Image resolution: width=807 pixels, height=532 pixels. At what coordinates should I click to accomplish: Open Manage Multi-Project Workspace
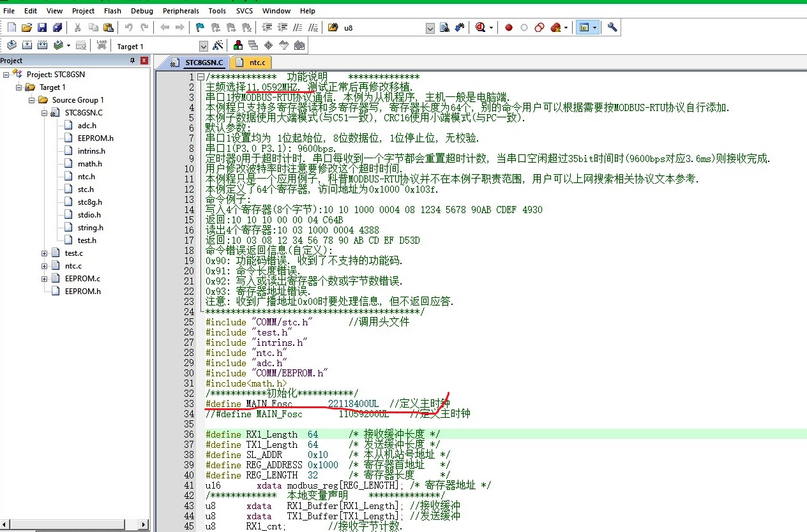coord(253,45)
